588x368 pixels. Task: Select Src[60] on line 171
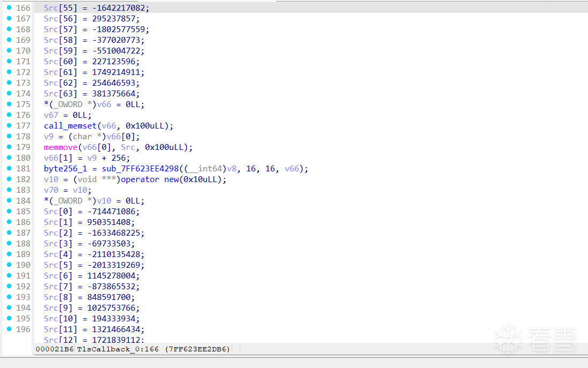click(60, 62)
